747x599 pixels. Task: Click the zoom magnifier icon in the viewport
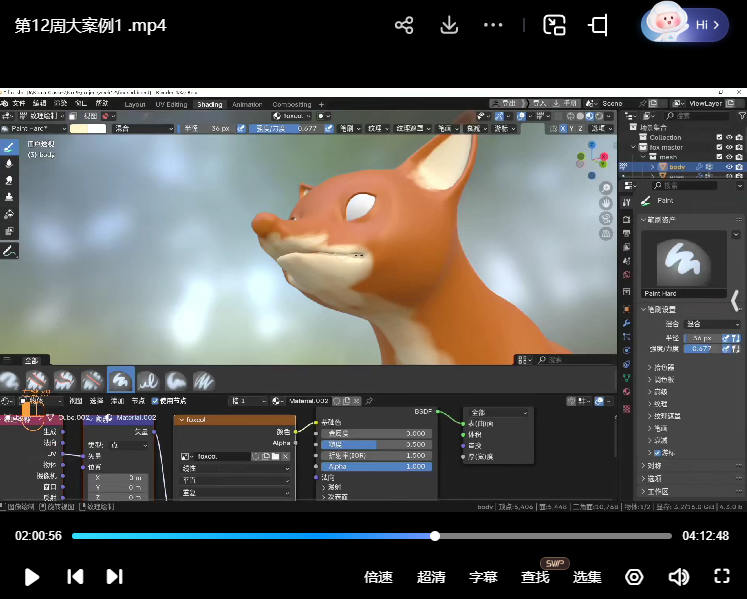point(606,188)
